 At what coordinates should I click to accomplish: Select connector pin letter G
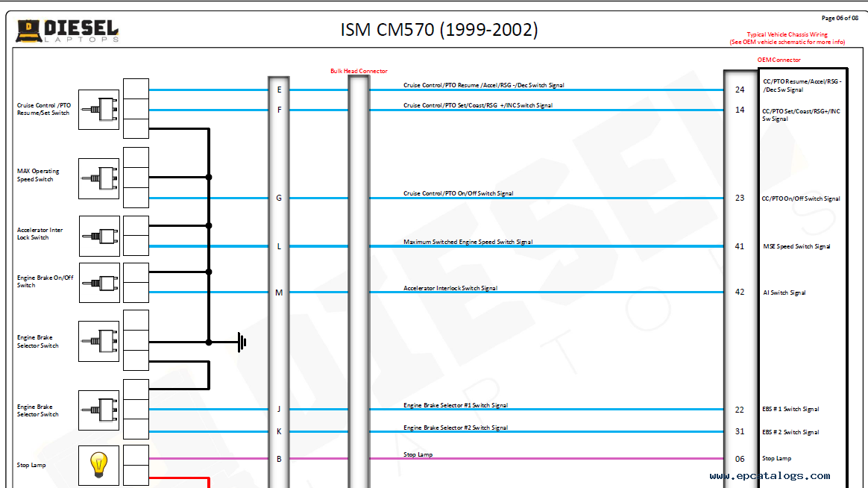point(279,198)
